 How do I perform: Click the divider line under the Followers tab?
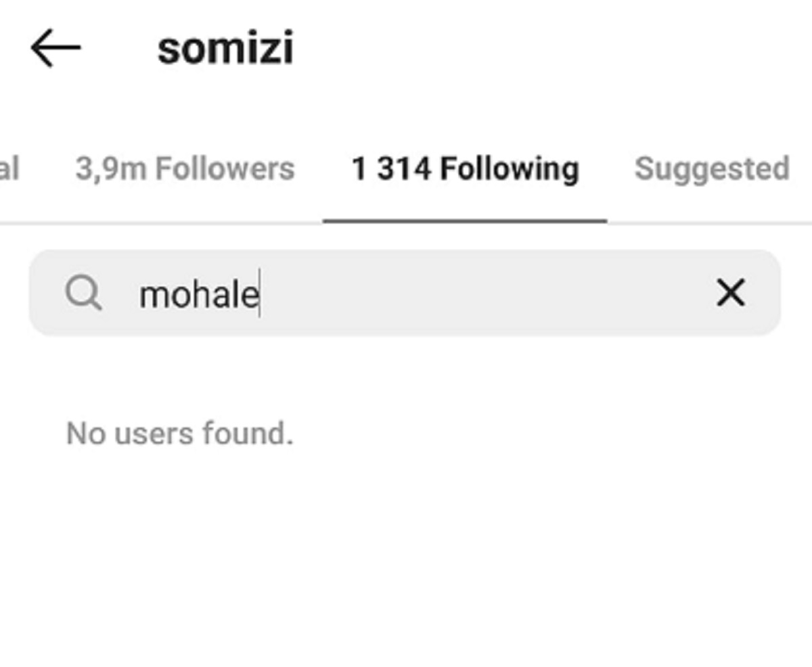[x=185, y=223]
